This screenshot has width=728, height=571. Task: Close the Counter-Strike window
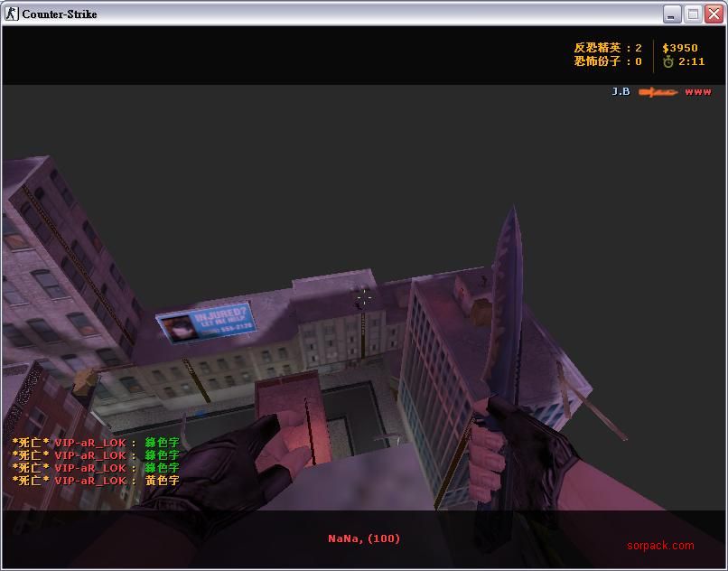click(x=713, y=14)
